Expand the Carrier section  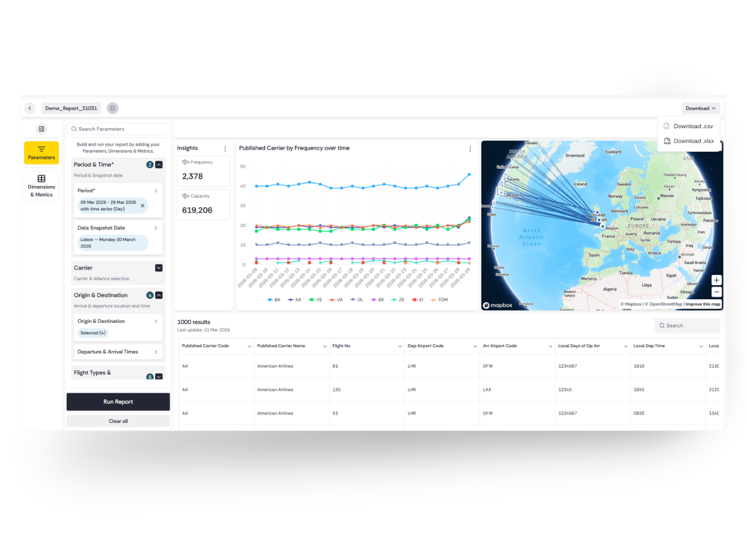[x=159, y=268]
